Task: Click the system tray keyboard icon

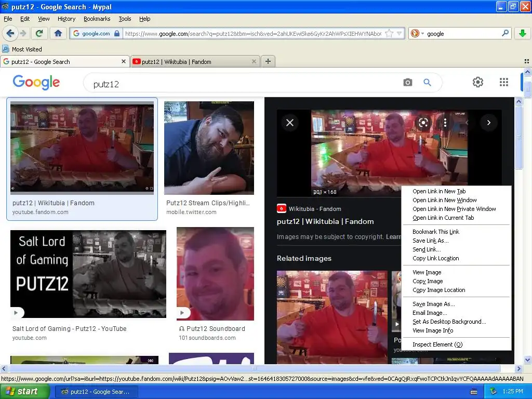Action: click(474, 392)
